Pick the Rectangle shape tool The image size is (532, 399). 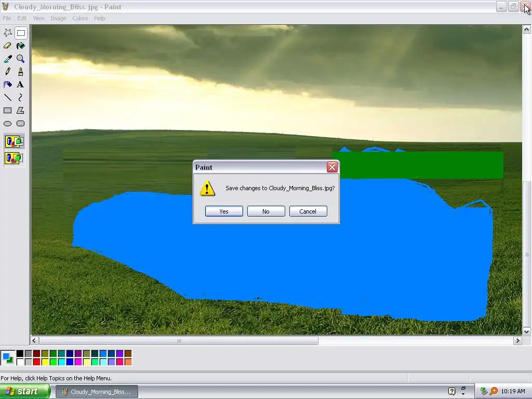click(x=7, y=110)
